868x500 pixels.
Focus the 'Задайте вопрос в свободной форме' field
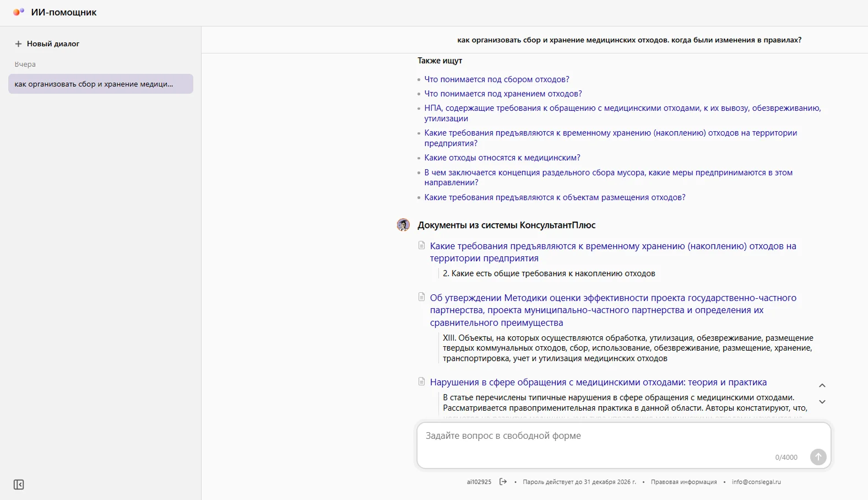point(623,445)
